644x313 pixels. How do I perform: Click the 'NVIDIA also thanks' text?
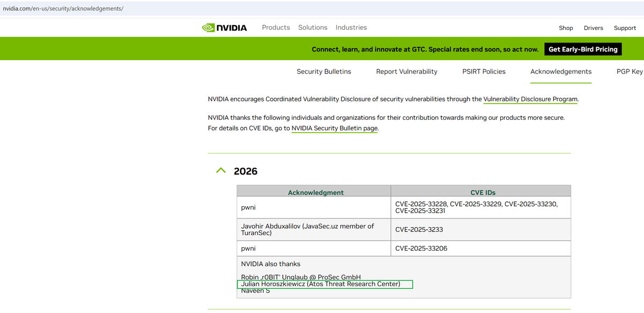[271, 264]
